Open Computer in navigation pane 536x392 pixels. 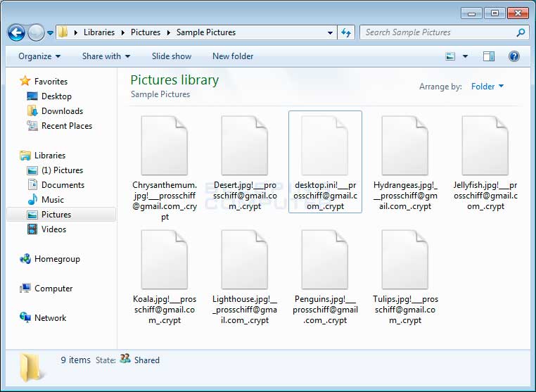pos(53,289)
